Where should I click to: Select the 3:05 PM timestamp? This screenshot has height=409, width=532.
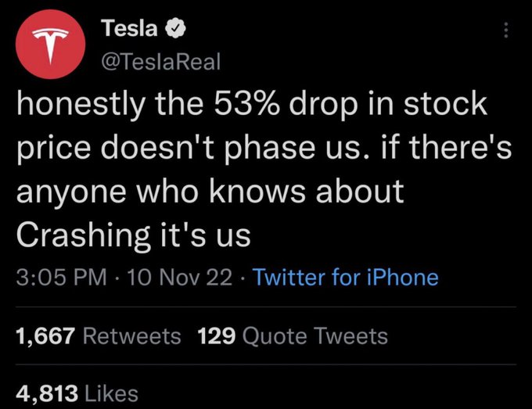coord(61,278)
